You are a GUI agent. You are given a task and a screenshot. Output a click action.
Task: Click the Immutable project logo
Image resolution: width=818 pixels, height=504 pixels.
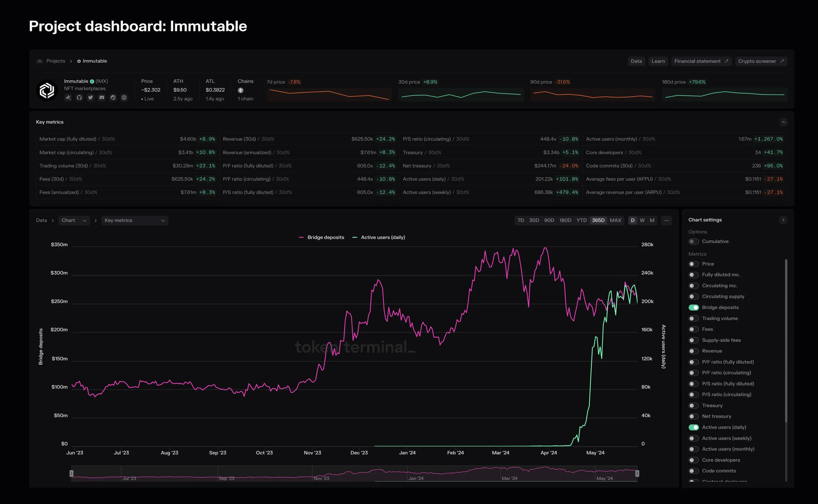(46, 90)
